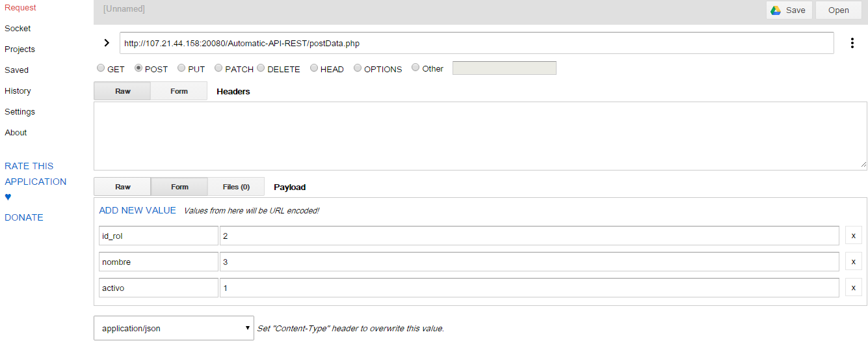Delete the nombre row using its x
This screenshot has height=343, width=868.
point(854,262)
